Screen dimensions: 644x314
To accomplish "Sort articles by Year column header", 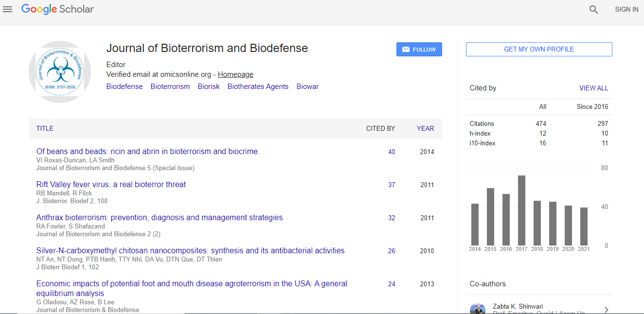I will 425,128.
